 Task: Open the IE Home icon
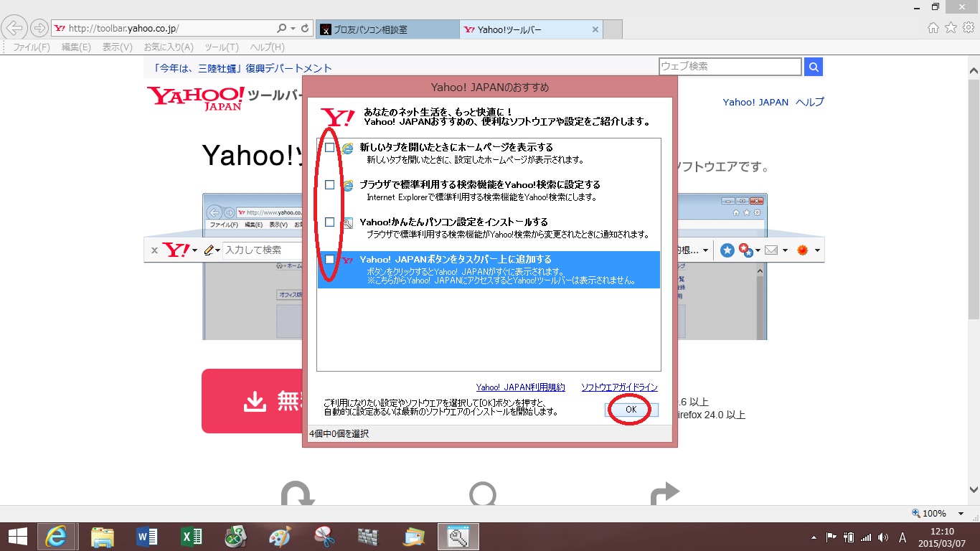tap(933, 28)
